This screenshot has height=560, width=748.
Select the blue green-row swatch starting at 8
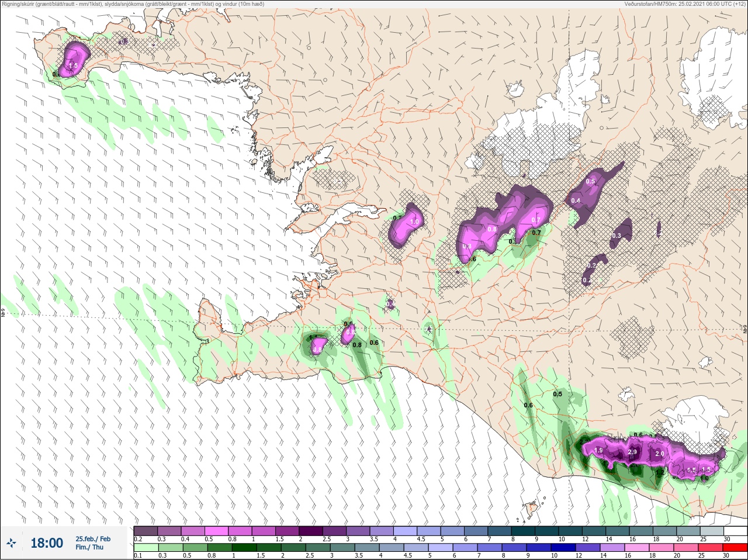[515, 548]
